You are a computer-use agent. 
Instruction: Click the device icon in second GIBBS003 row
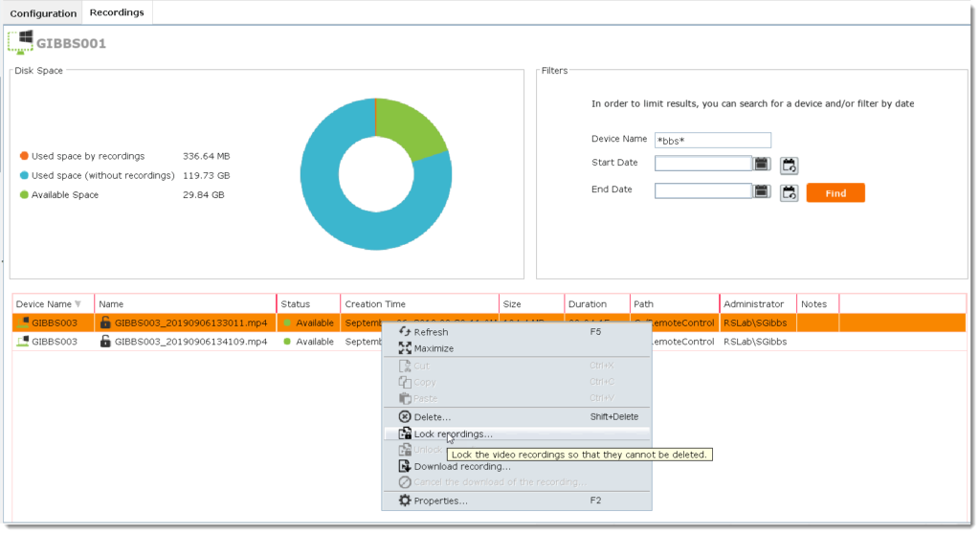coord(23,342)
